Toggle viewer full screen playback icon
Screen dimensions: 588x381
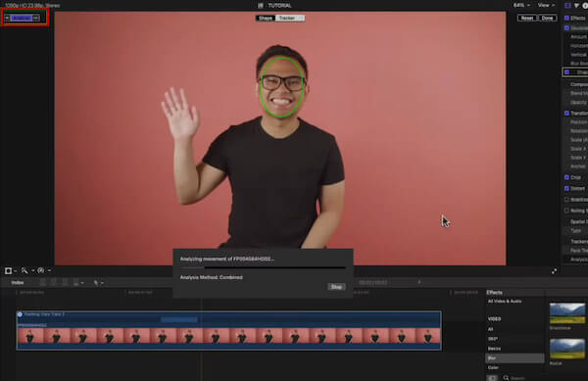pyautogui.click(x=554, y=271)
